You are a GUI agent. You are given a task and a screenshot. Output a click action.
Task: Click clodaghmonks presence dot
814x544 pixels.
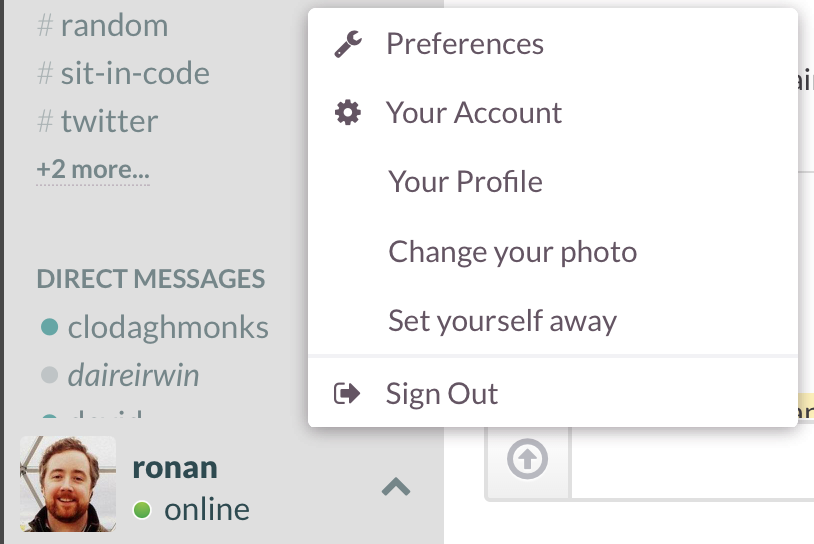click(49, 326)
